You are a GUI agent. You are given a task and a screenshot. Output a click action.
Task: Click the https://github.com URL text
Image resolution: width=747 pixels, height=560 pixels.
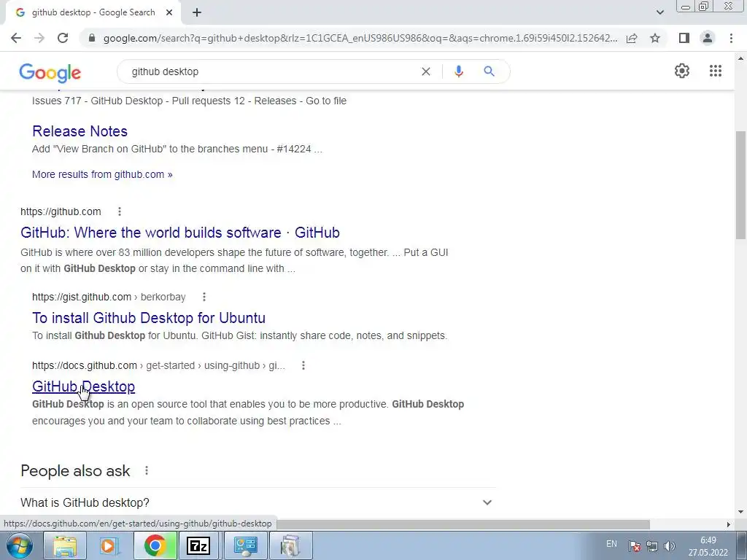coord(61,211)
